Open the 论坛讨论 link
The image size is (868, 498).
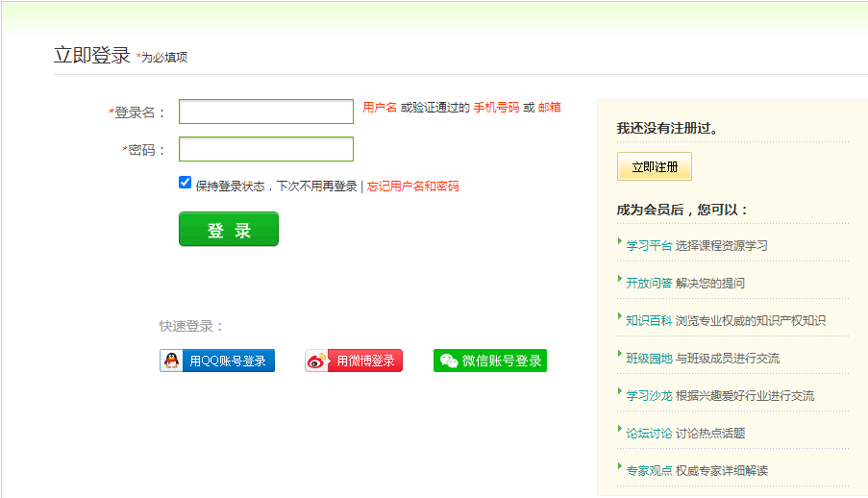[649, 433]
